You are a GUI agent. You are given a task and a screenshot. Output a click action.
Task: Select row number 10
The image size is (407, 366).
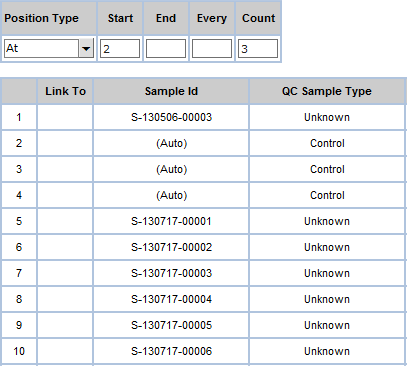pos(19,351)
